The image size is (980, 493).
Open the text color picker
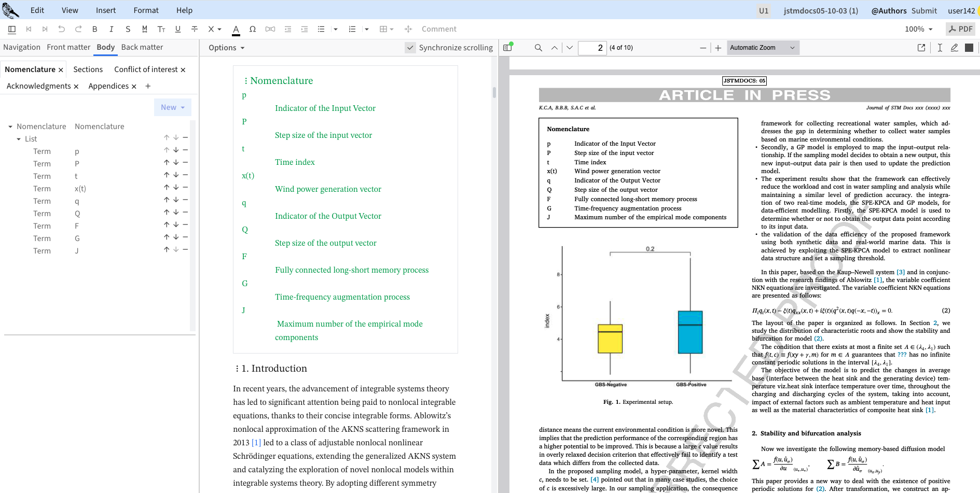click(236, 29)
